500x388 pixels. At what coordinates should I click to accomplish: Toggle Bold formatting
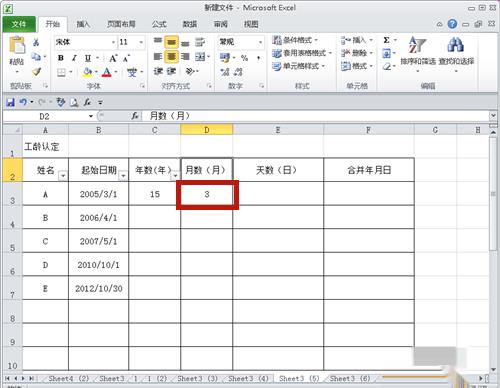coord(61,58)
